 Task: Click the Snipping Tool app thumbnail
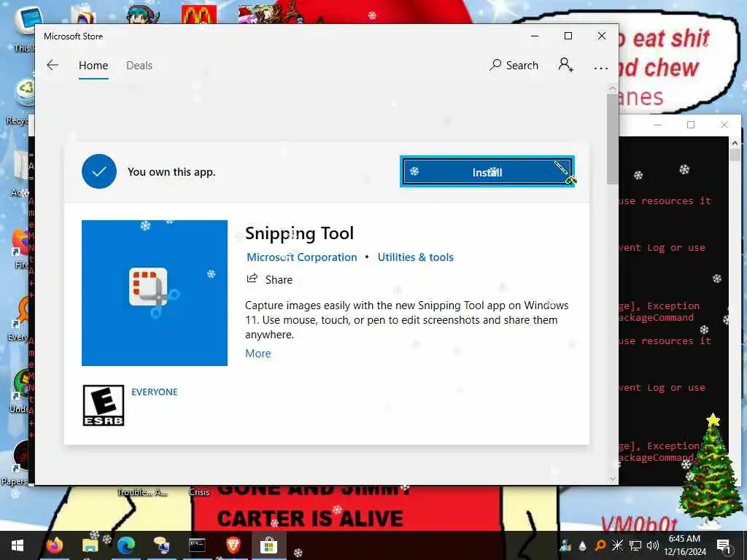click(x=155, y=293)
